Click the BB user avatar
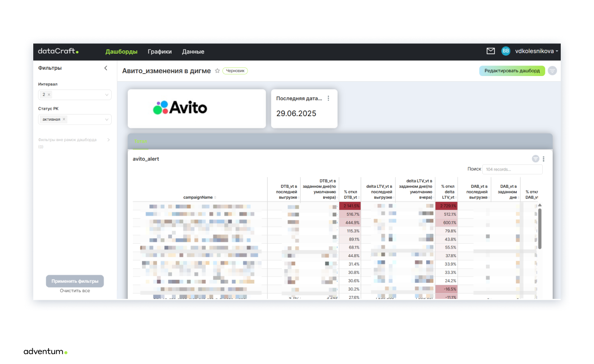 506,51
